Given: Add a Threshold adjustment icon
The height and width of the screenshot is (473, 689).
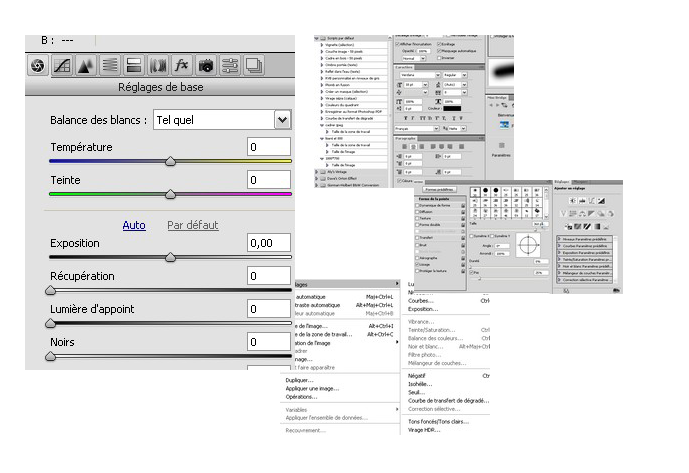Looking at the screenshot, I should [x=587, y=227].
